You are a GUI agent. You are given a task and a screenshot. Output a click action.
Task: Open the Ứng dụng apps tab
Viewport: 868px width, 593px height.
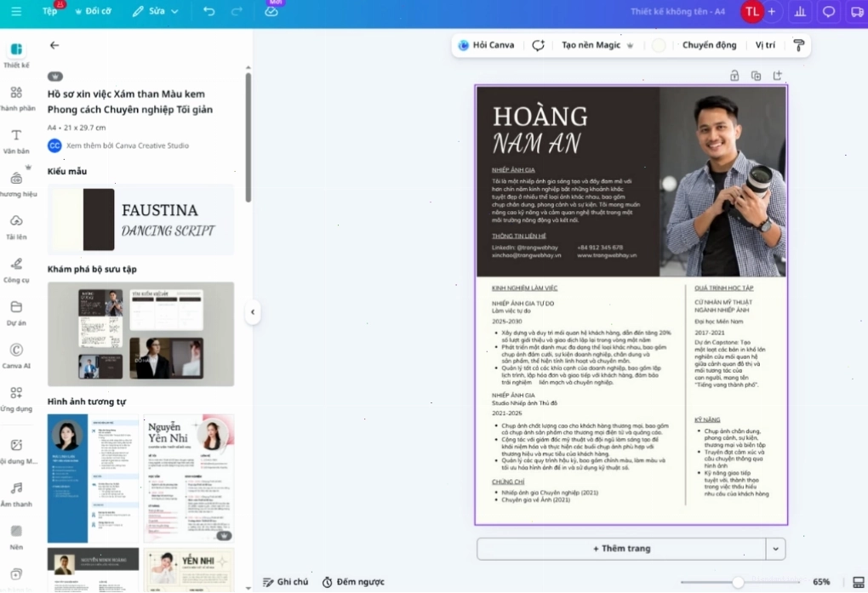pyautogui.click(x=16, y=399)
